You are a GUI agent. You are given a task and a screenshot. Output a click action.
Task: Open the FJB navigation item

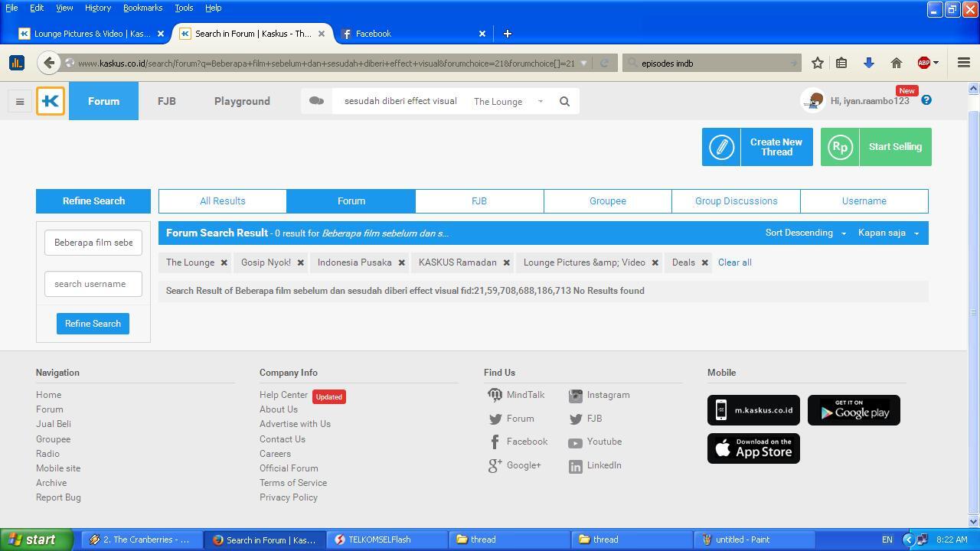click(166, 101)
